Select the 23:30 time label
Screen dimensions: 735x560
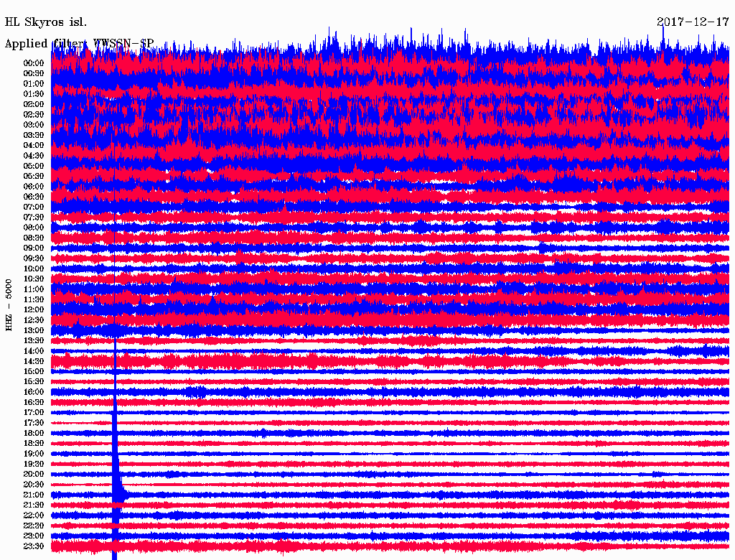pyautogui.click(x=34, y=546)
